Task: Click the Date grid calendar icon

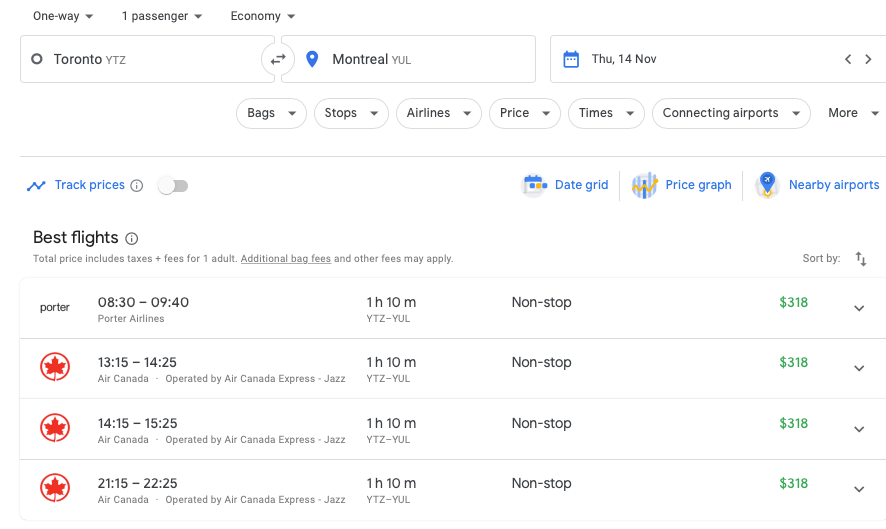Action: (x=535, y=185)
